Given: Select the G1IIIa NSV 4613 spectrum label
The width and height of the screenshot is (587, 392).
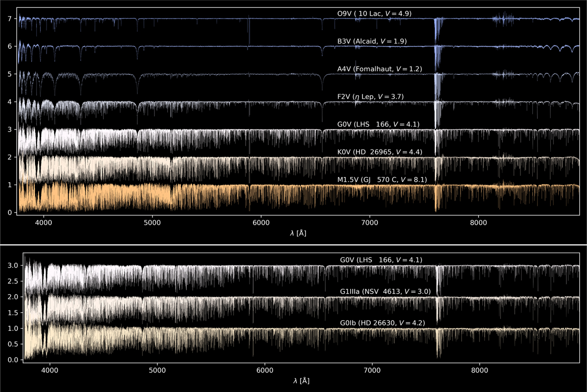Looking at the screenshot, I should click(384, 291).
